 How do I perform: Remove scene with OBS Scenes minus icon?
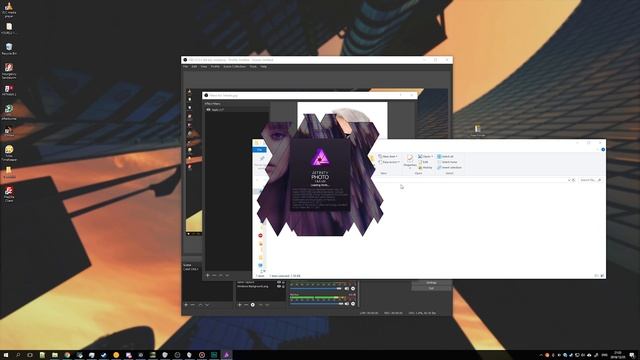tap(193, 305)
